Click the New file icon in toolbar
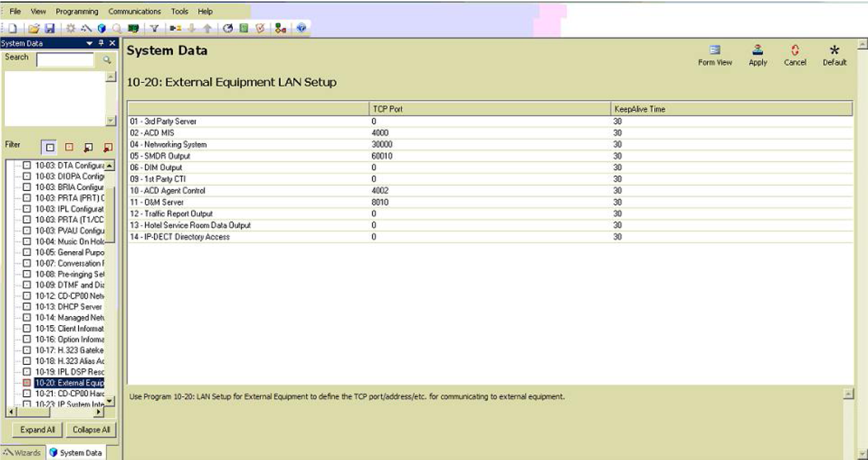Viewport: 868px width, 460px height. click(x=13, y=29)
